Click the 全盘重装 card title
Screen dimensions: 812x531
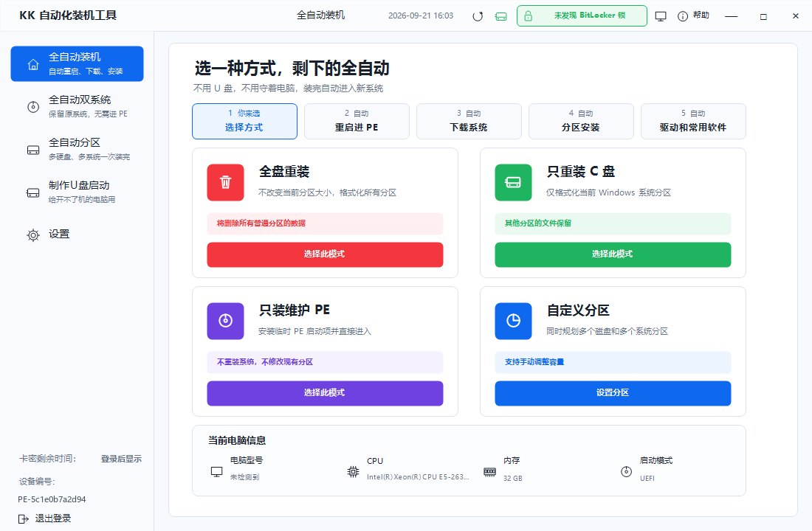pyautogui.click(x=284, y=171)
